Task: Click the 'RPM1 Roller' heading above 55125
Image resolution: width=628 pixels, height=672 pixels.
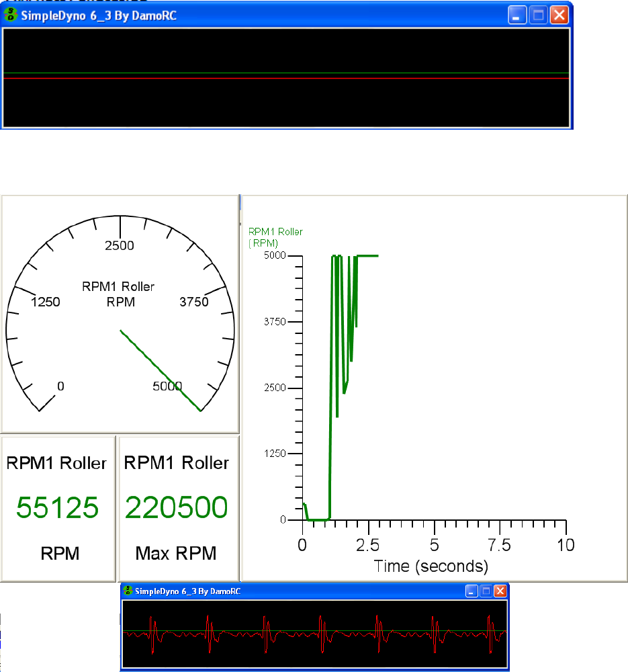Action: point(56,463)
